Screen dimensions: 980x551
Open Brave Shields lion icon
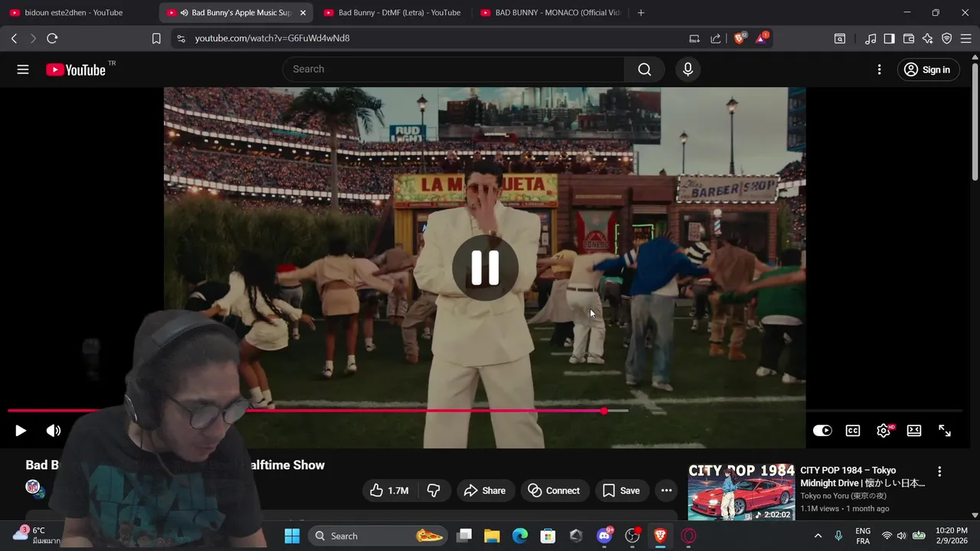740,37
